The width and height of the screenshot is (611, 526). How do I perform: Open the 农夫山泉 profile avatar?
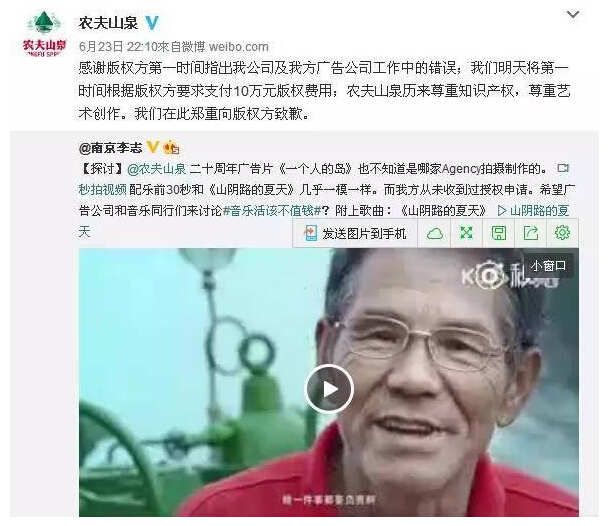44,34
